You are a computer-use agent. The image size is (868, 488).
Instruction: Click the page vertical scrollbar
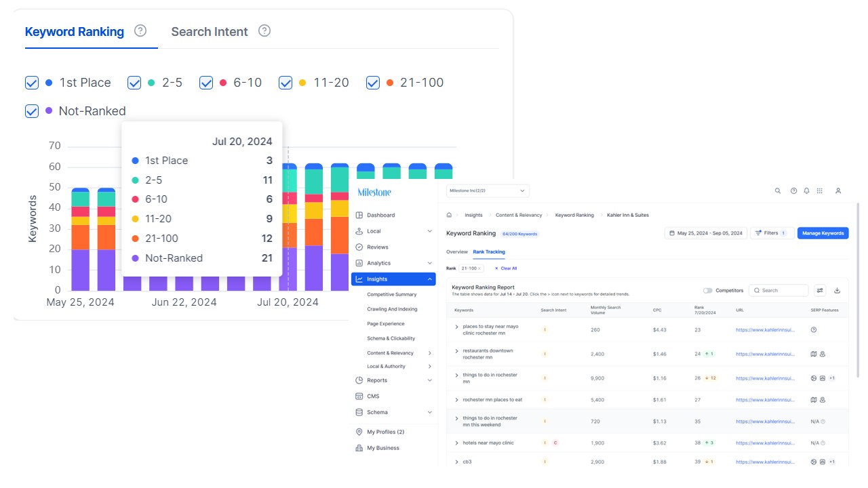[858, 290]
